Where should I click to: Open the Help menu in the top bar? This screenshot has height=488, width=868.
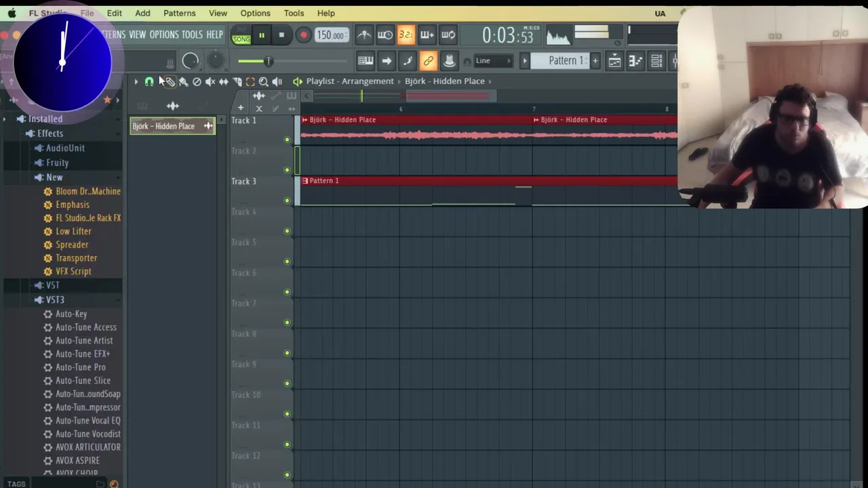(x=325, y=13)
